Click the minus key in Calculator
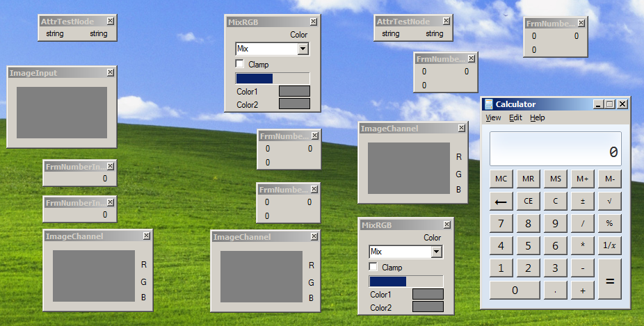The width and height of the screenshot is (644, 326). pos(582,268)
